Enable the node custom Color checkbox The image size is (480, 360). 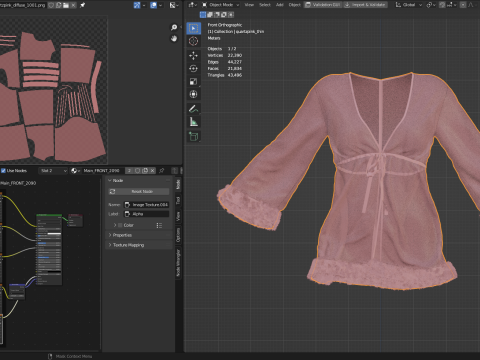pyautogui.click(x=120, y=225)
